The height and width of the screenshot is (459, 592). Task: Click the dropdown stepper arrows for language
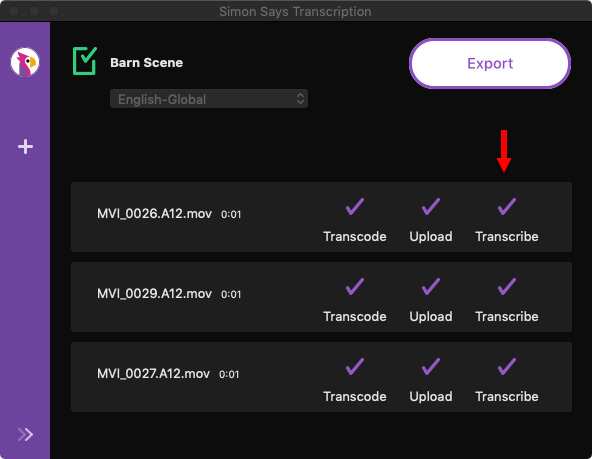coord(300,99)
